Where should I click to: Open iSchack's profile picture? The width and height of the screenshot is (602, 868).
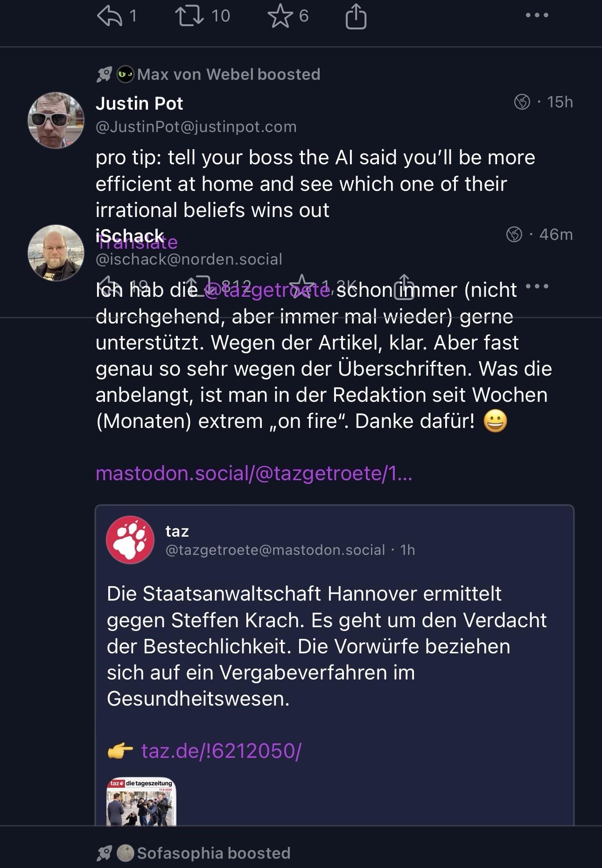point(56,253)
